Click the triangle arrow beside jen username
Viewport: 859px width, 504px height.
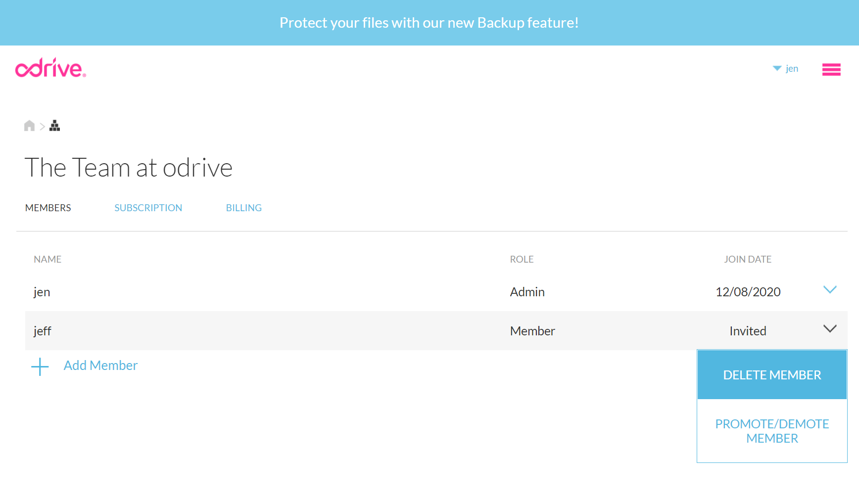click(777, 68)
